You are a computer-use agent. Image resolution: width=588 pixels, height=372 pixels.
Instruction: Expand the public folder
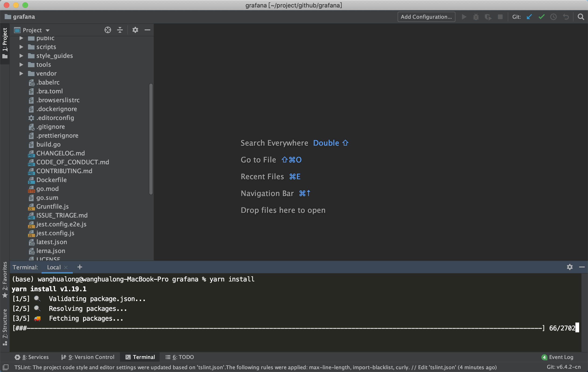point(21,38)
